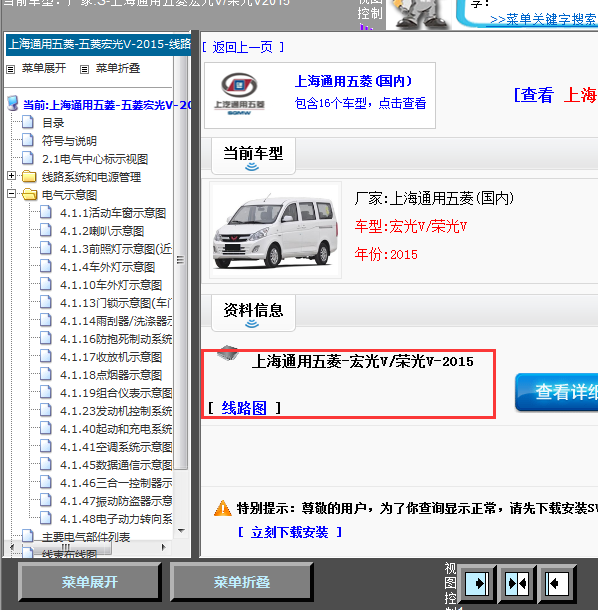This screenshot has height=610, width=598.
Task: Select 4.1.45数据通信示意图 entry
Action: pos(116,465)
